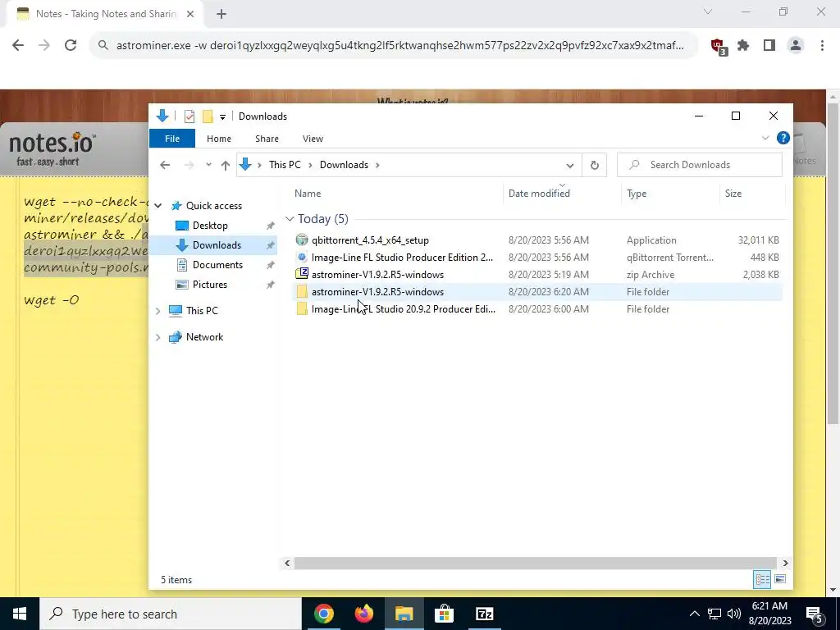
Task: Select the Network item in sidebar
Action: [x=204, y=337]
